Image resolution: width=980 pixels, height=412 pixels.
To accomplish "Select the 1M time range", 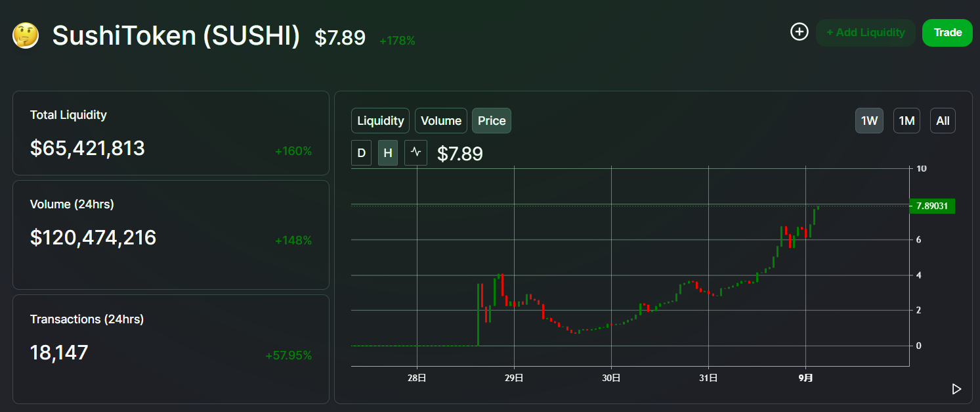I will pos(906,121).
